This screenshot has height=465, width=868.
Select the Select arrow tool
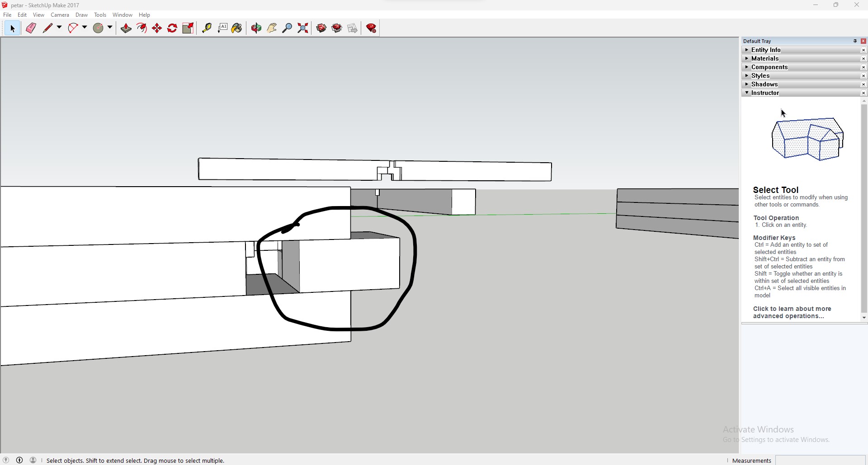pyautogui.click(x=12, y=28)
